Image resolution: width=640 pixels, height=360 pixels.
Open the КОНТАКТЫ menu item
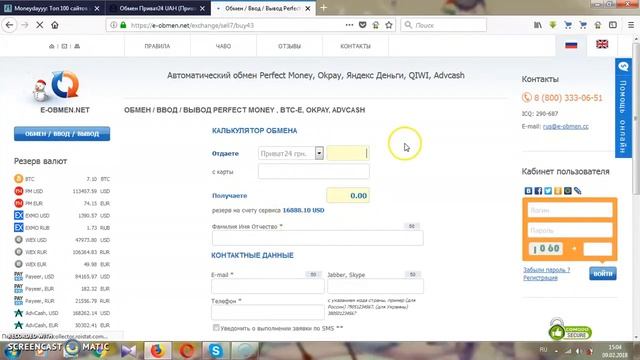[x=356, y=46]
